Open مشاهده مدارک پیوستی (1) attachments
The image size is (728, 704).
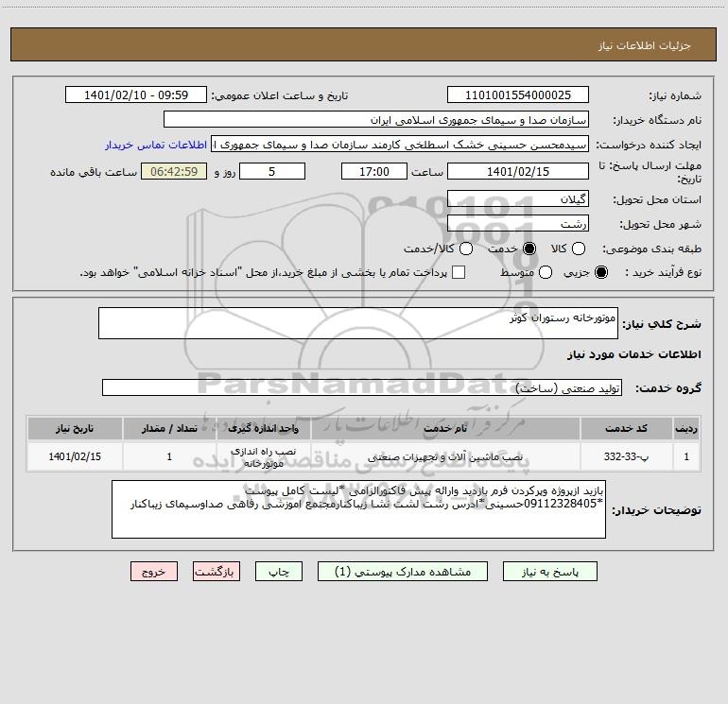[403, 572]
